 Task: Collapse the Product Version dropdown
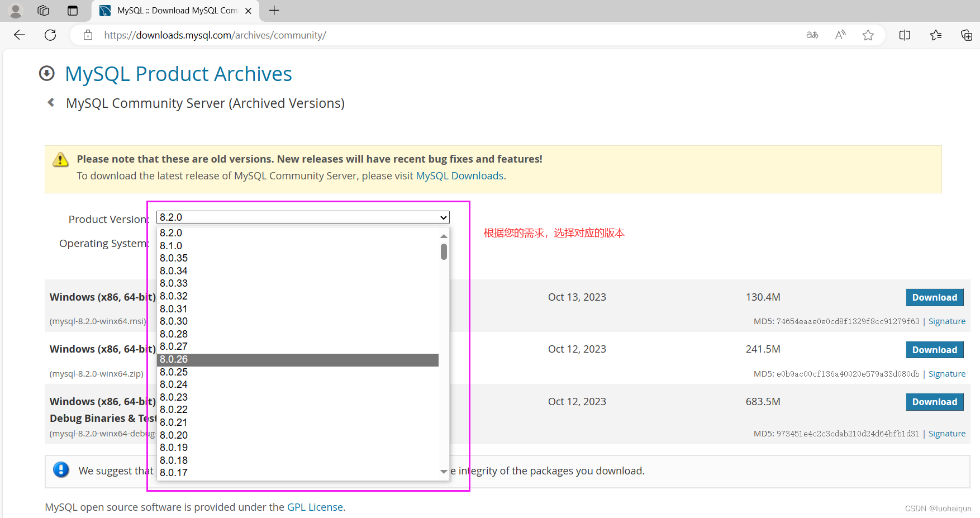tap(303, 217)
